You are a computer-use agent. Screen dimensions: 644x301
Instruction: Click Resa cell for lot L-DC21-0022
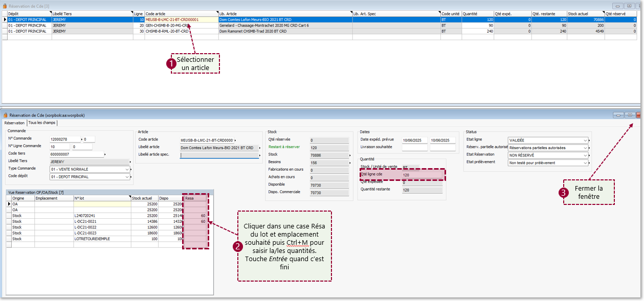[x=195, y=227]
